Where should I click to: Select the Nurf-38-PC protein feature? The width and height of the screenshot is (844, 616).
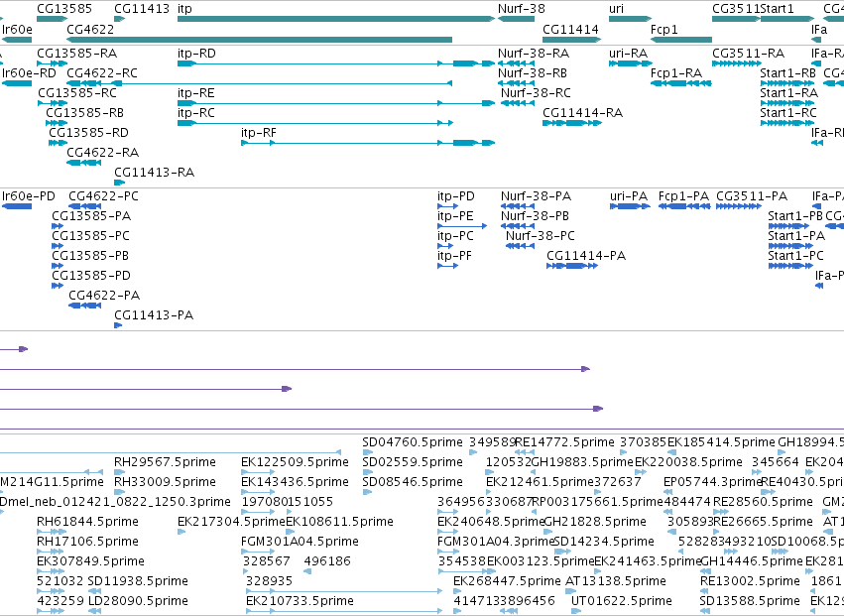tap(521, 246)
